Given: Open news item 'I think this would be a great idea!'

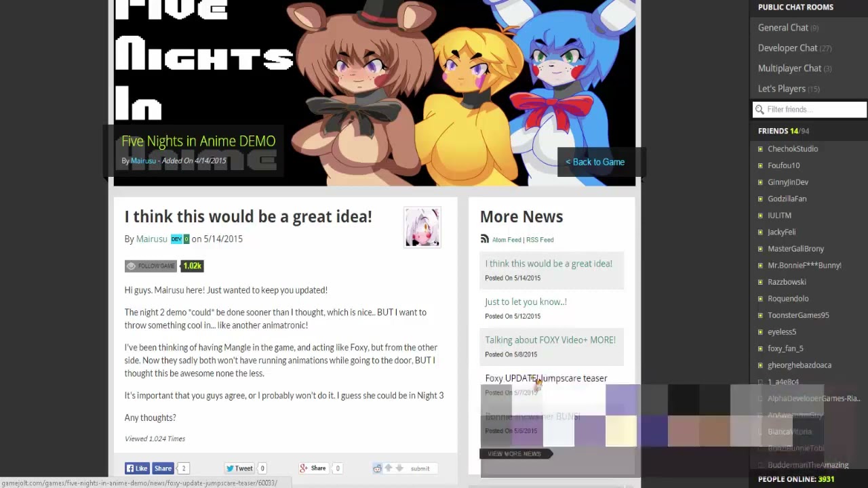Looking at the screenshot, I should 549,264.
